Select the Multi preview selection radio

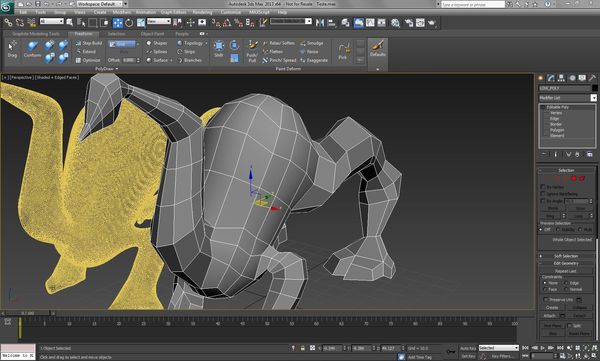tap(580, 229)
